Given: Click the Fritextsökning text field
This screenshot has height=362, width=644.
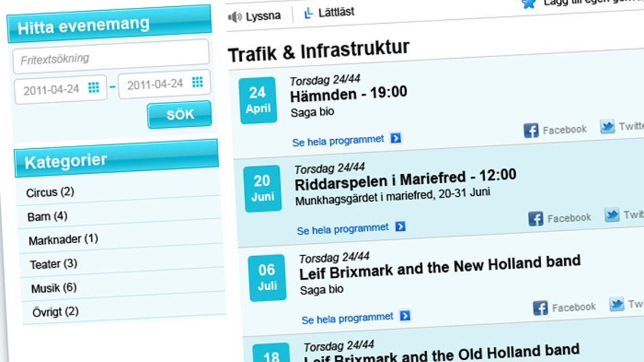Looking at the screenshot, I should [111, 58].
